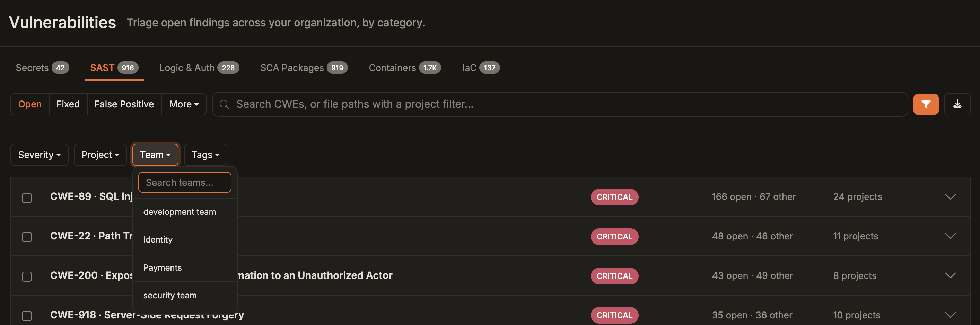The image size is (980, 325).
Task: Click '8 projects' text
Action: pos(855,275)
